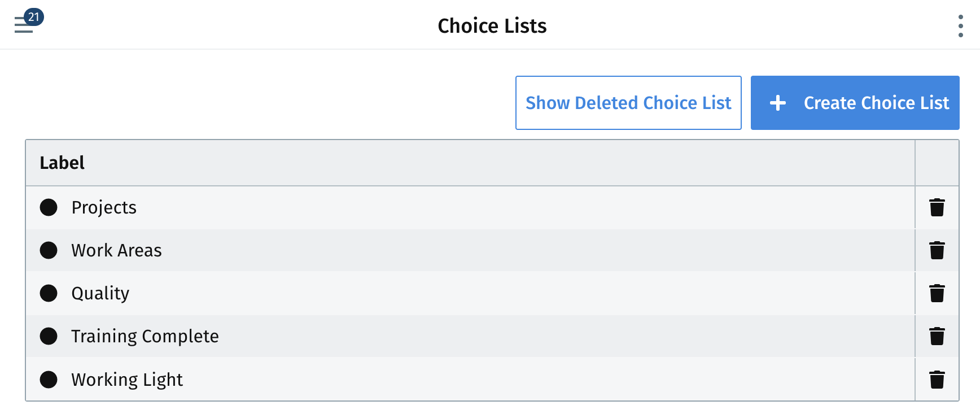Click trash icon for Quality

point(937,293)
